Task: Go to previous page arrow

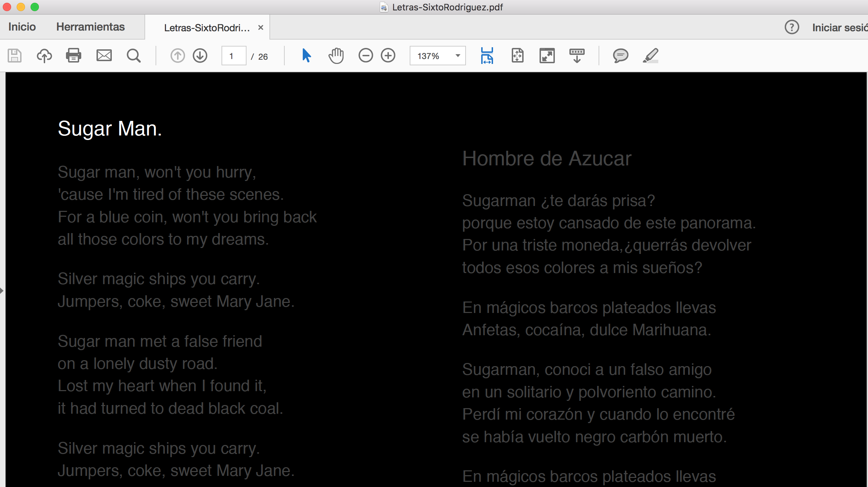Action: pos(177,56)
